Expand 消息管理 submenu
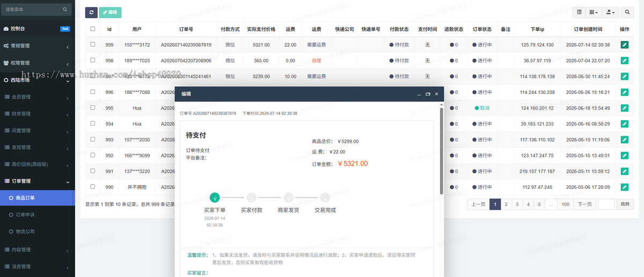 click(x=38, y=266)
